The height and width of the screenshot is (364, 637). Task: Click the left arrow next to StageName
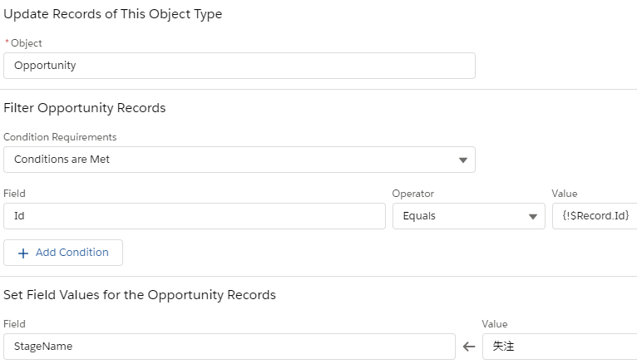click(469, 347)
